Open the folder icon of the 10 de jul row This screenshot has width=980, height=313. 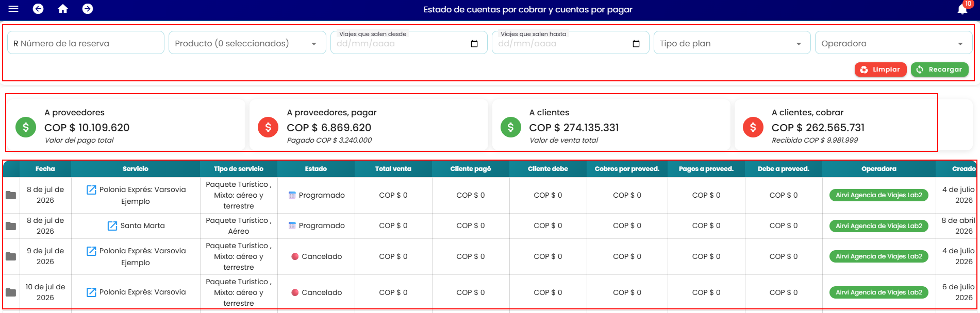11,292
